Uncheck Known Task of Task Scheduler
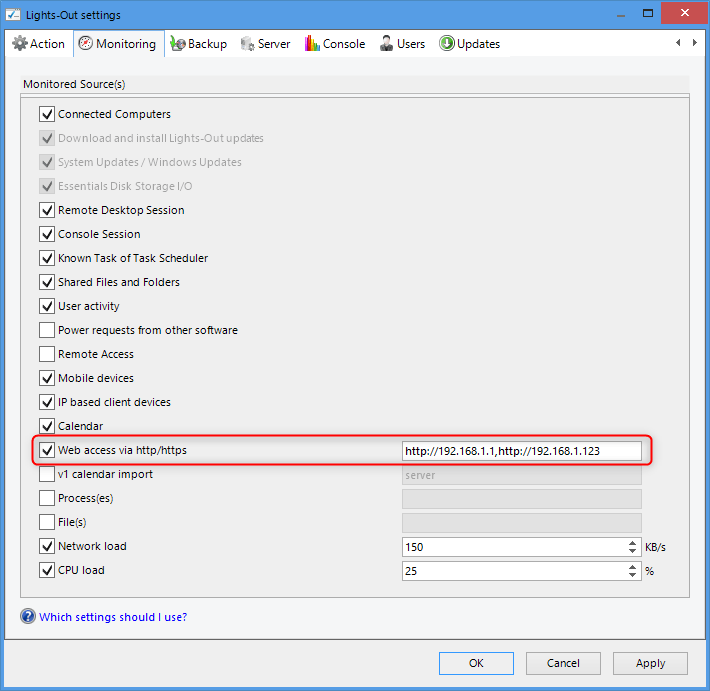The width and height of the screenshot is (710, 691). click(47, 258)
